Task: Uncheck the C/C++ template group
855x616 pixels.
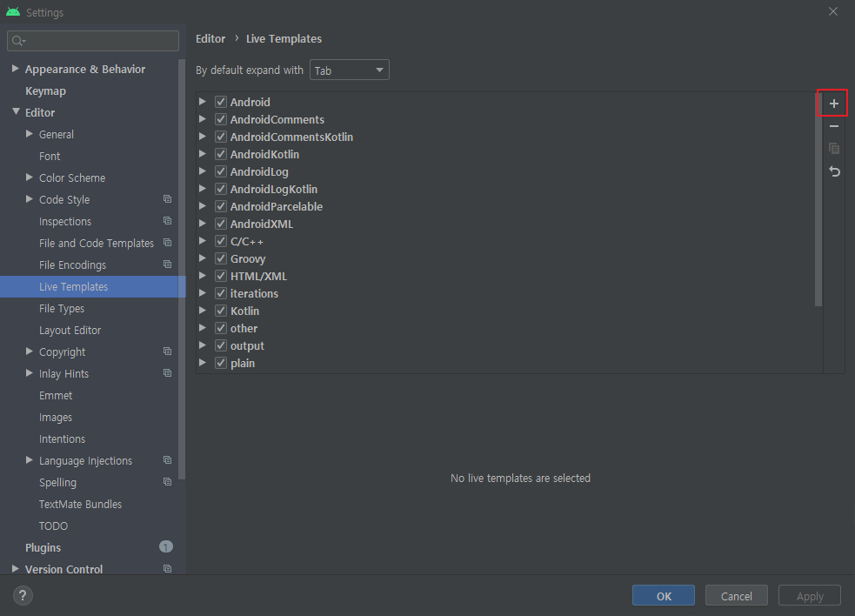Action: click(x=221, y=241)
